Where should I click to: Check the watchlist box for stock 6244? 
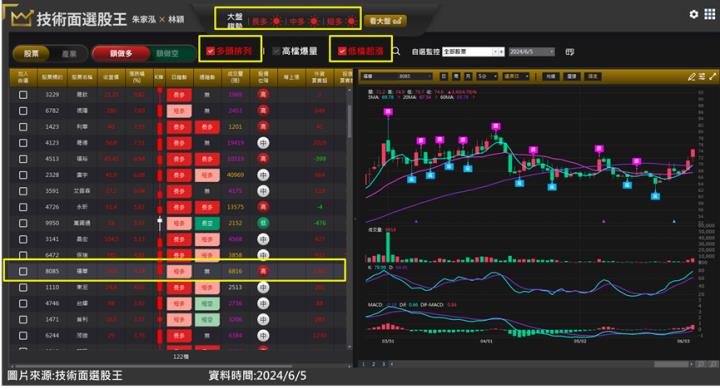(x=23, y=336)
